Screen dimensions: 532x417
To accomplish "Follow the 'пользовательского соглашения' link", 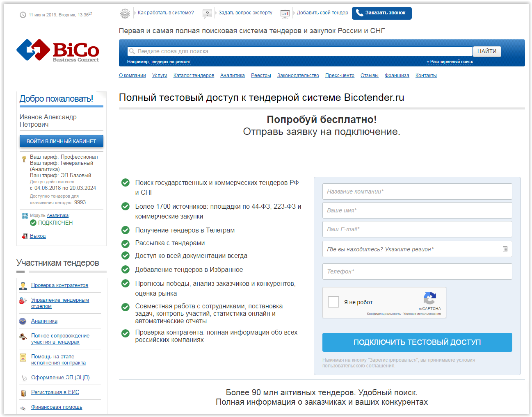I will [x=358, y=366].
